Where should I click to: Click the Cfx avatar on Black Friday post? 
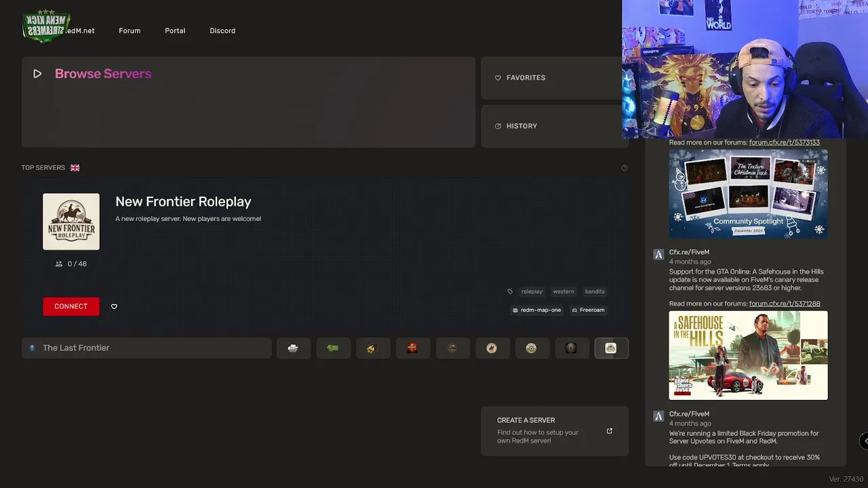[658, 416]
